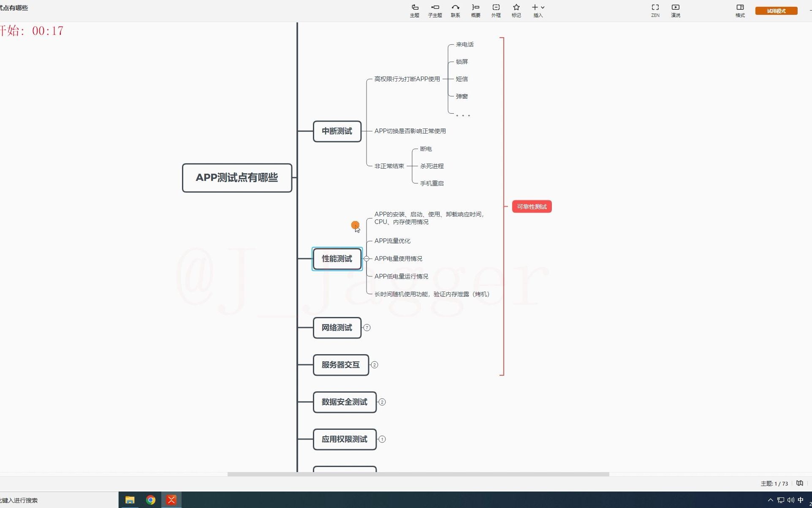Viewport: 812px width, 508px height.
Task: Open the volume control tray icon
Action: click(790, 500)
